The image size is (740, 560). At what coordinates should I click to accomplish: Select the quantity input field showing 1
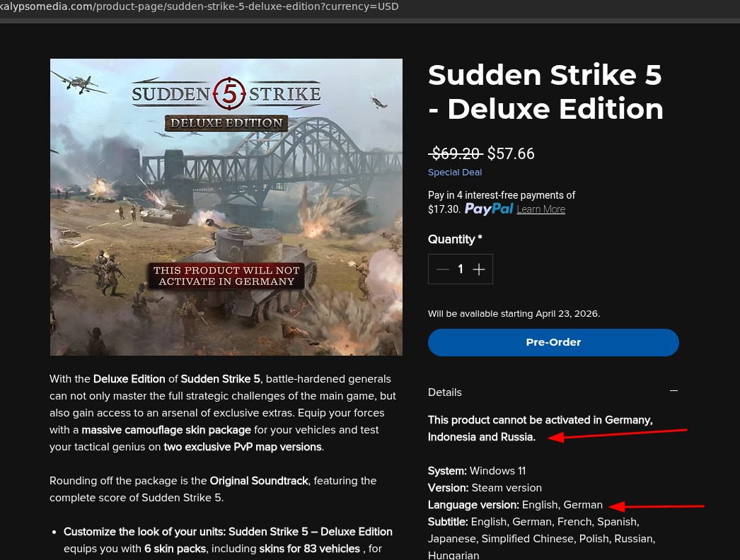click(x=461, y=269)
